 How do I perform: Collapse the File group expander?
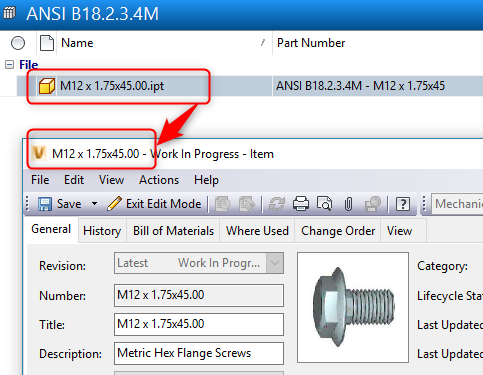9,65
